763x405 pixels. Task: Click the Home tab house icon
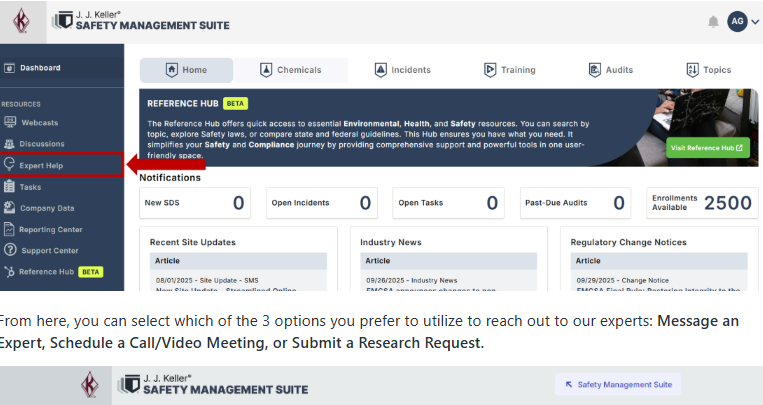click(x=172, y=70)
